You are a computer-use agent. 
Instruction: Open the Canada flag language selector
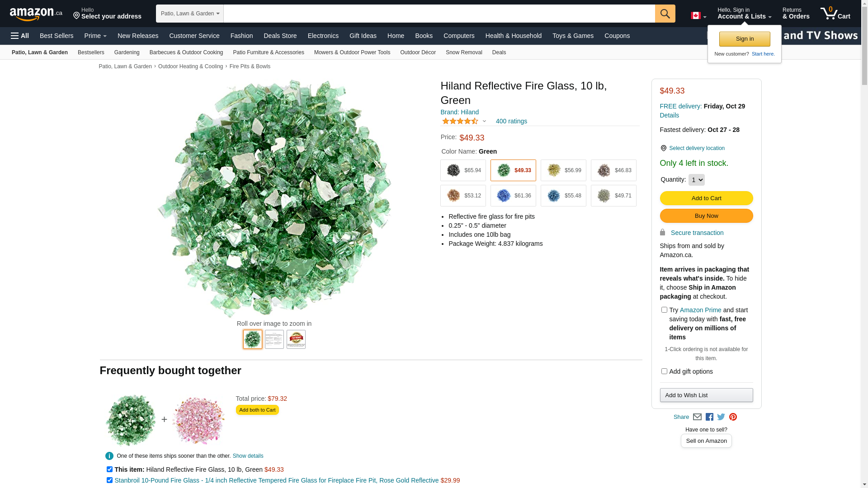point(698,16)
